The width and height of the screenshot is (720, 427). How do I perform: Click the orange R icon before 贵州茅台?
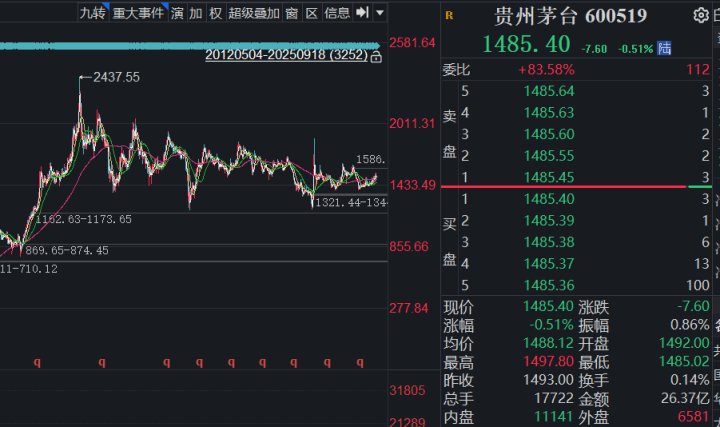pos(449,16)
